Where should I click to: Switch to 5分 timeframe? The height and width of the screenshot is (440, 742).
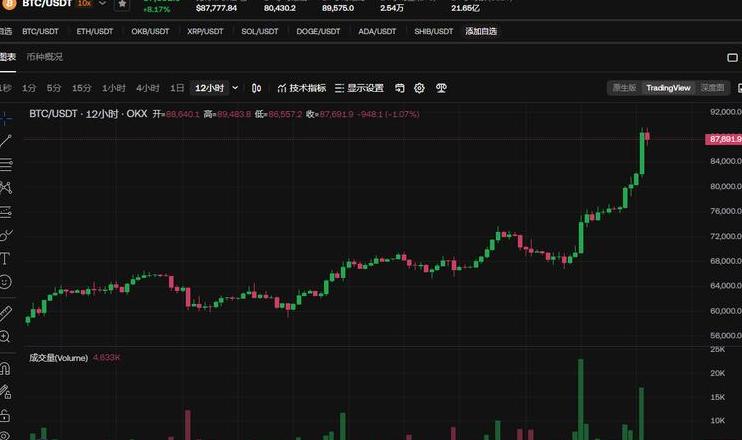(x=54, y=88)
